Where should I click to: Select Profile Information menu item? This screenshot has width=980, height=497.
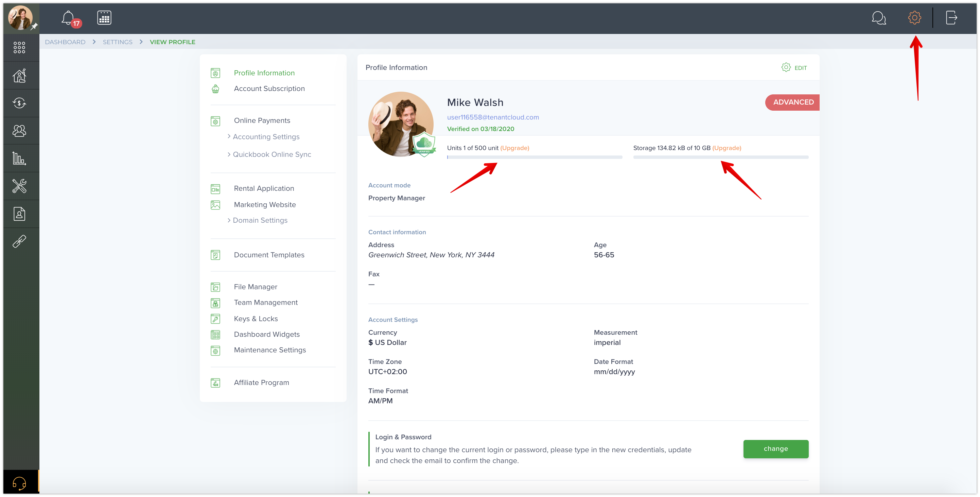(264, 73)
